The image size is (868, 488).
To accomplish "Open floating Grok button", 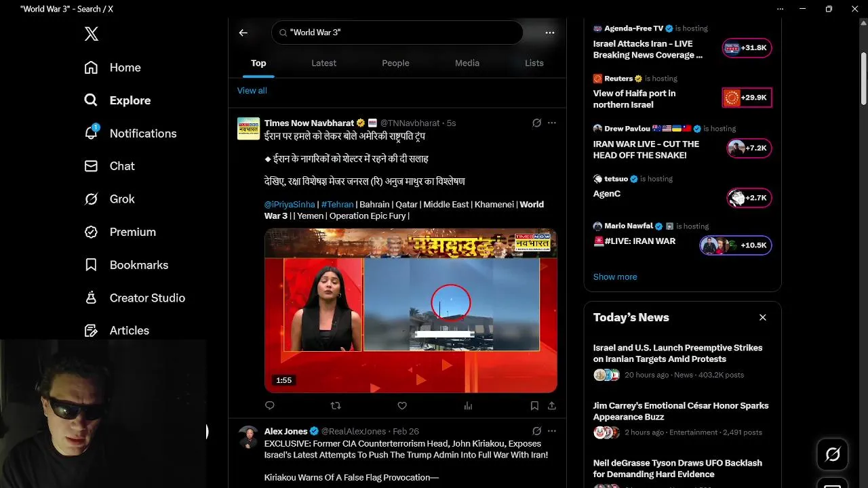I will (x=833, y=454).
